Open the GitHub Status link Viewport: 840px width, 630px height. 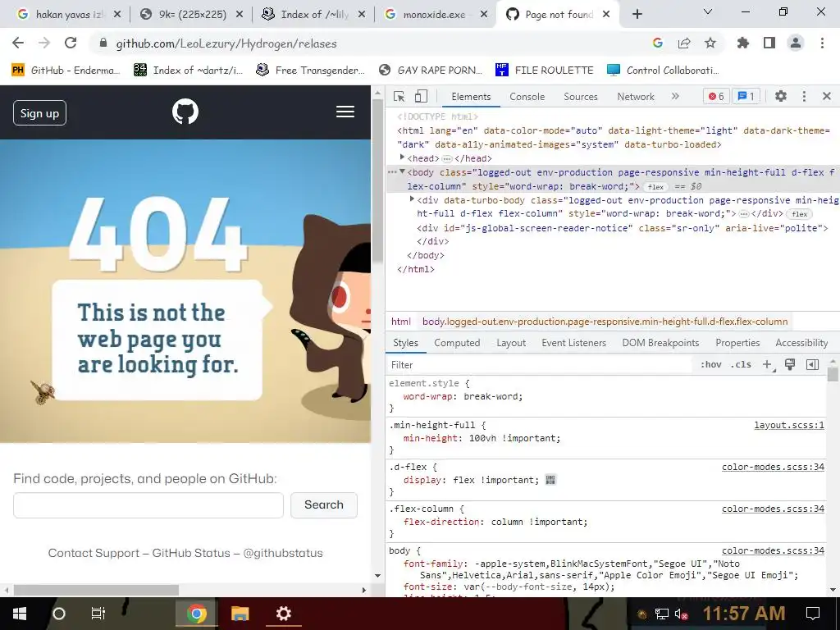(190, 553)
